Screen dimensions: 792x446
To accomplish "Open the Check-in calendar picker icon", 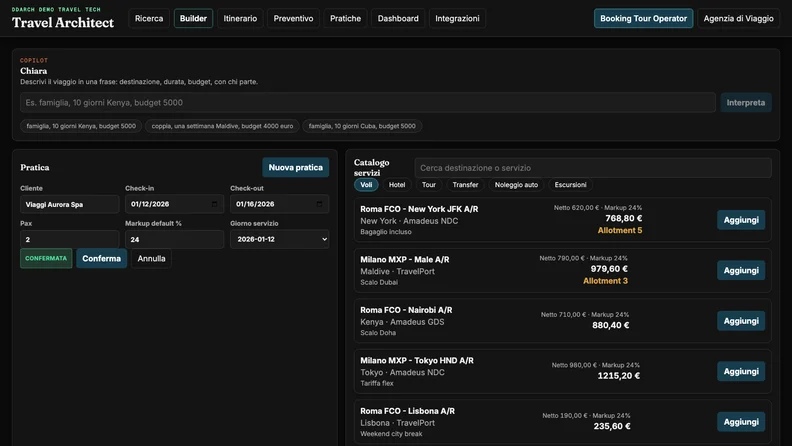I will [x=214, y=204].
